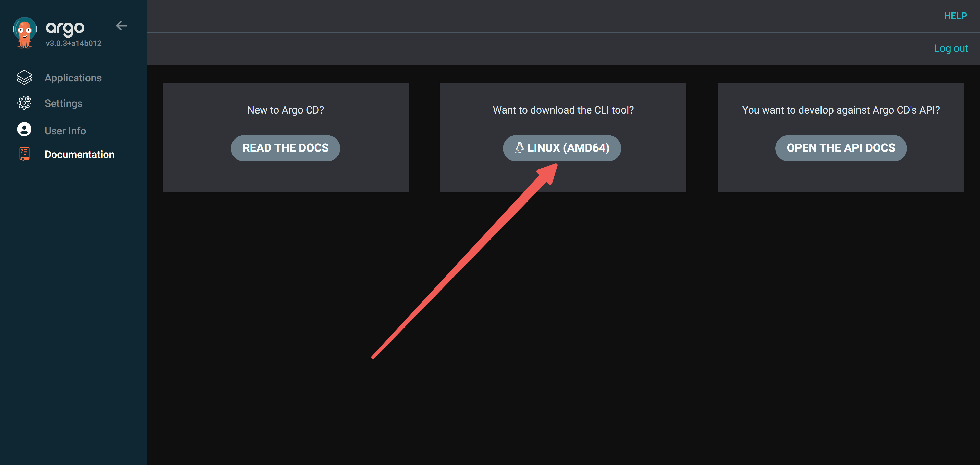Click 'develop against Argo CD's API?' text
980x465 pixels.
coord(869,110)
